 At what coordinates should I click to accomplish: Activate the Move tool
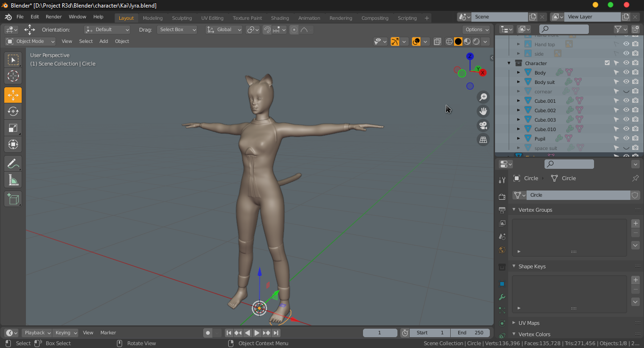(x=13, y=95)
